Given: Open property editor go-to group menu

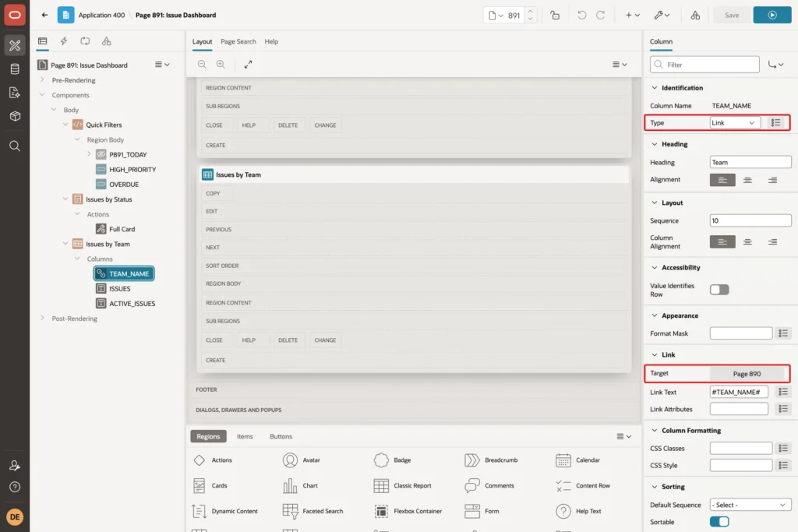Looking at the screenshot, I should pyautogui.click(x=775, y=65).
